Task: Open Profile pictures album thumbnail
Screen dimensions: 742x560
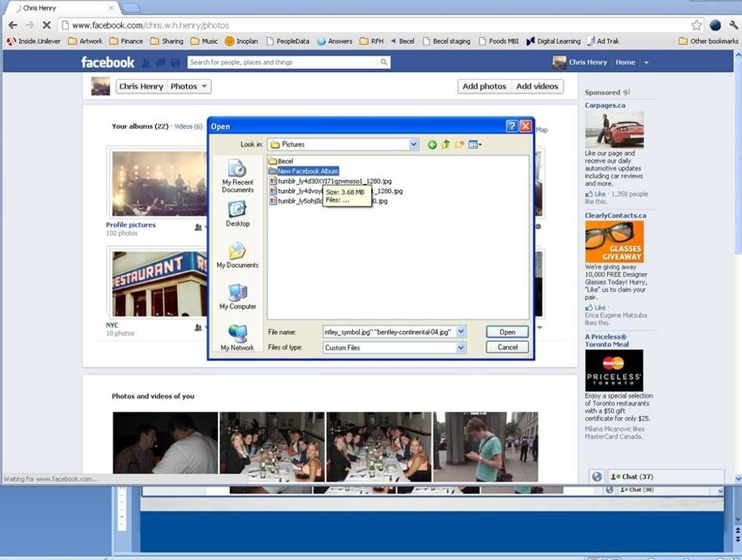Action: [x=158, y=183]
